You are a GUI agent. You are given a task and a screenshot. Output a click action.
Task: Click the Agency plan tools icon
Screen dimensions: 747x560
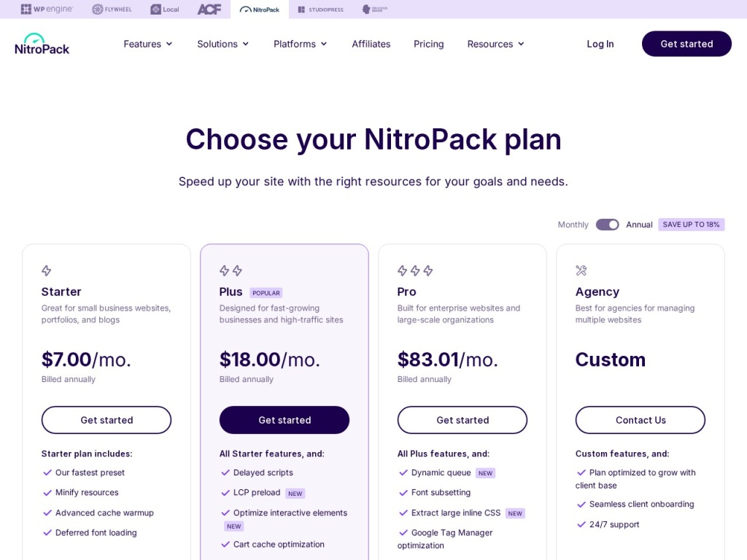(x=581, y=271)
